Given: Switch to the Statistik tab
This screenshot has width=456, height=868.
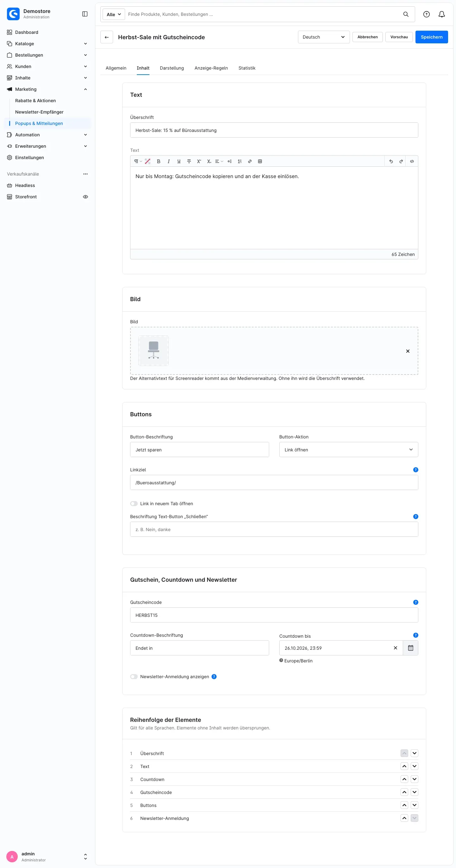Looking at the screenshot, I should pyautogui.click(x=247, y=68).
